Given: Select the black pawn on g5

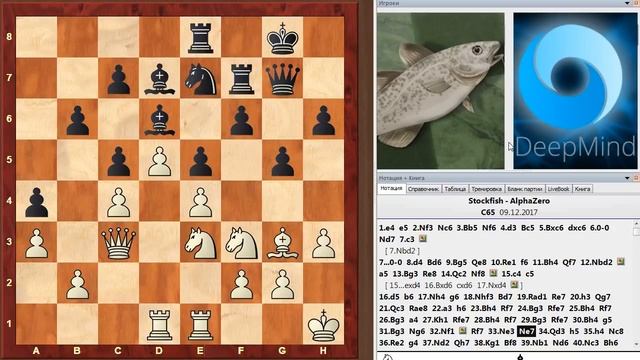Looking at the screenshot, I should [282, 162].
